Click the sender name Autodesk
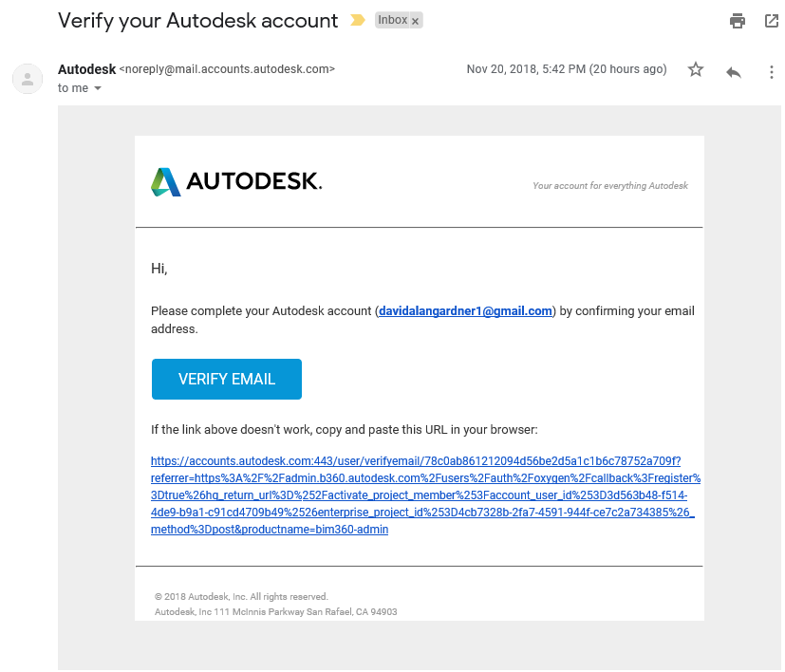Viewport: 785px width, 672px height. [x=86, y=69]
